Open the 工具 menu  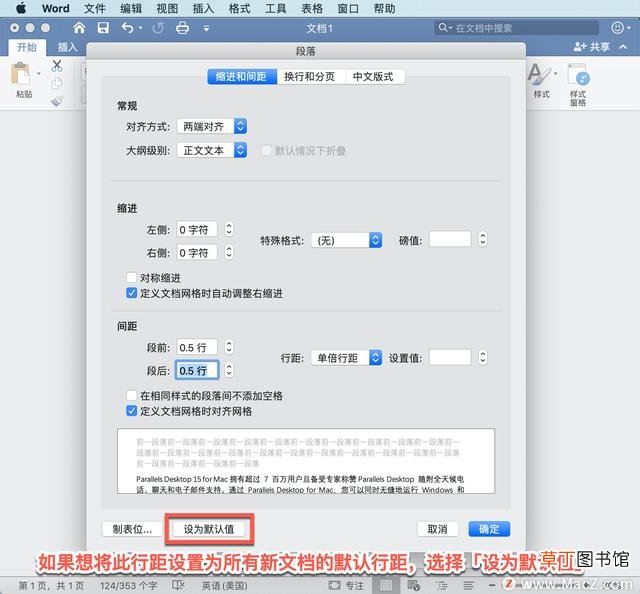point(276,8)
